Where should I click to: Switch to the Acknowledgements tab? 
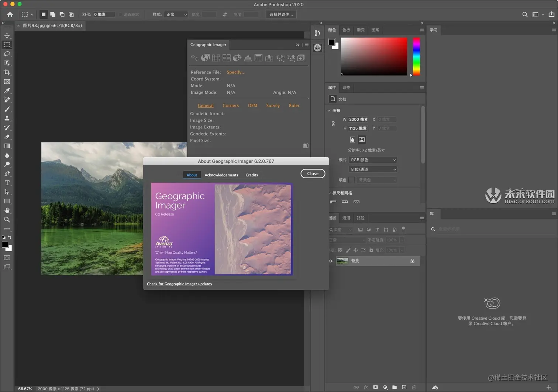pos(221,175)
